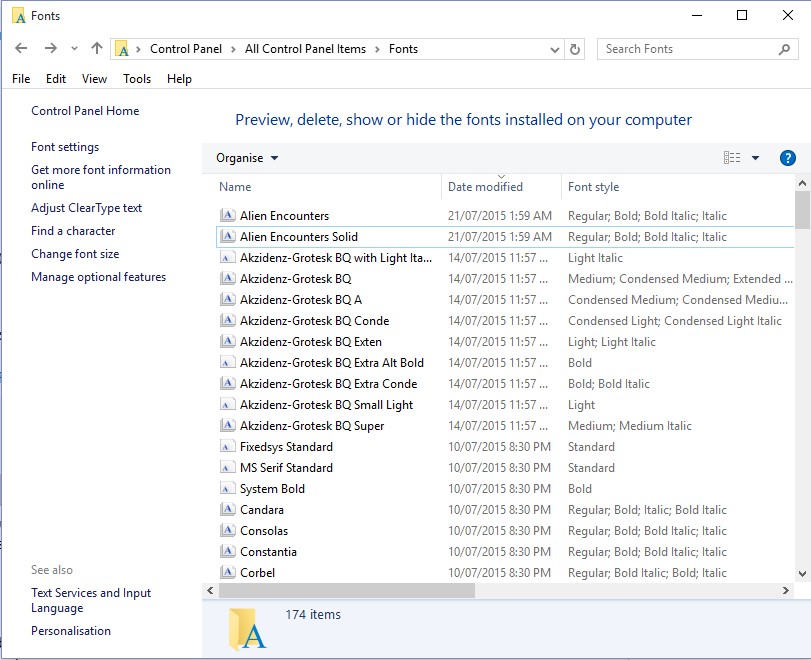Select the MS Serif Standard font icon
The image size is (811, 660).
click(227, 468)
